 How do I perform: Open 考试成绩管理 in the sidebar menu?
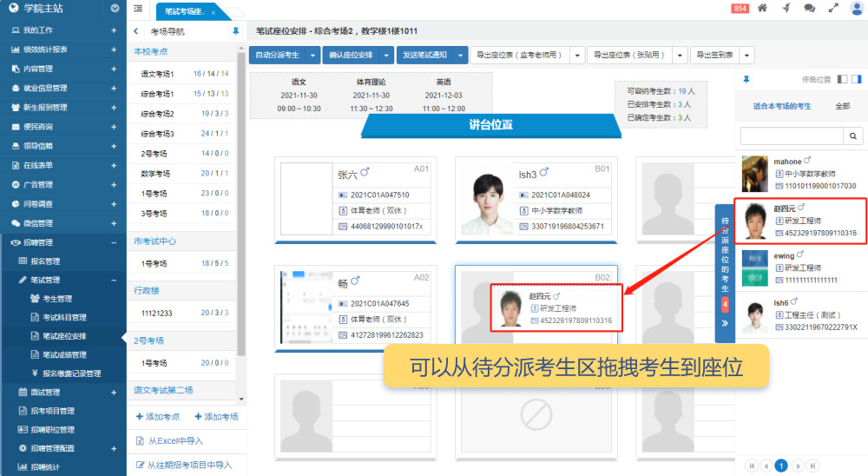[64, 354]
